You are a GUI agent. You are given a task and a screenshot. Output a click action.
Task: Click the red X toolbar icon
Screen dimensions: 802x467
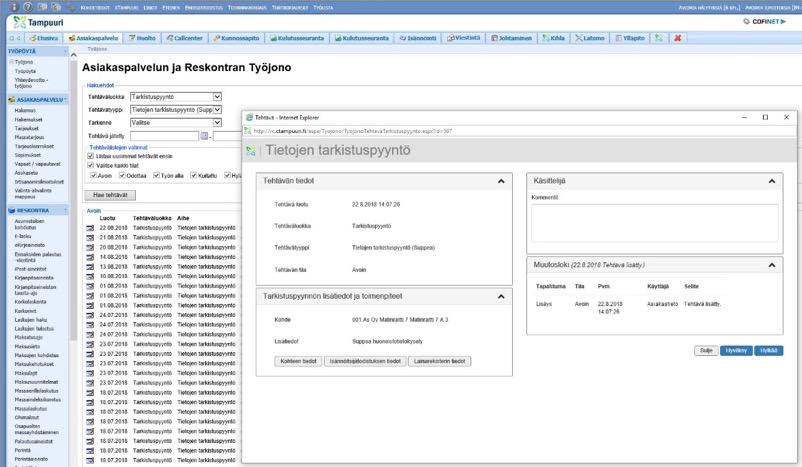tap(677, 38)
